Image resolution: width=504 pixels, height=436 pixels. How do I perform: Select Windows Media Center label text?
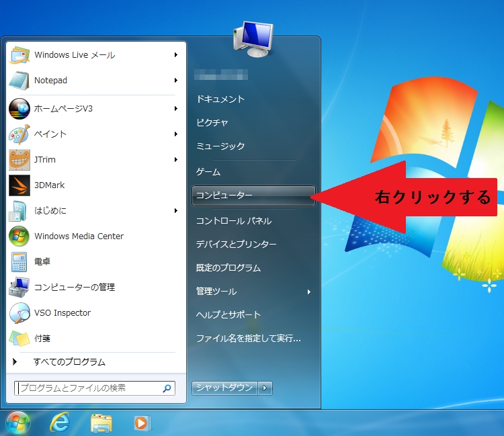pyautogui.click(x=79, y=236)
